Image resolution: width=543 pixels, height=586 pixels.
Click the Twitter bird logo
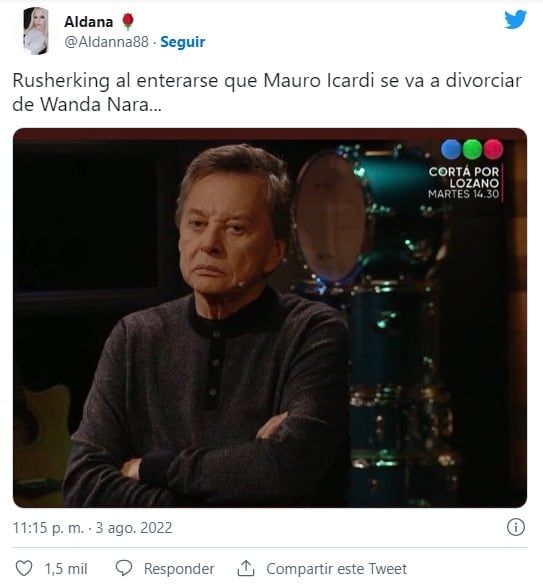click(515, 19)
